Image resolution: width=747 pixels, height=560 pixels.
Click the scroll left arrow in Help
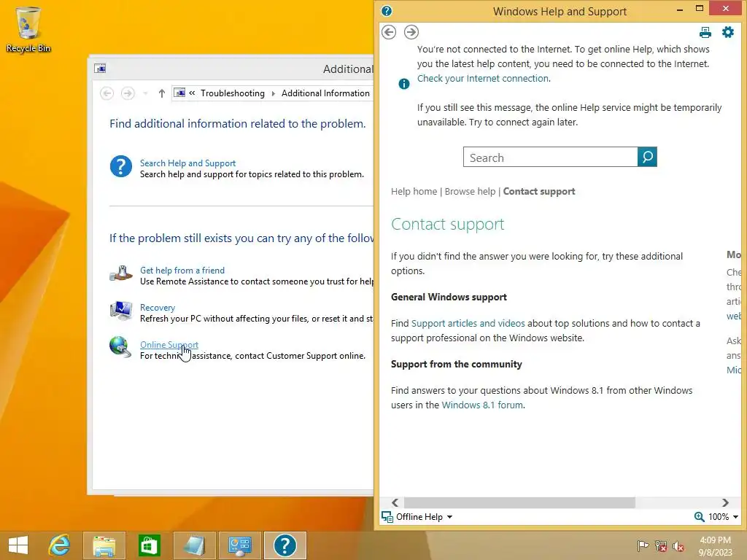click(x=395, y=502)
